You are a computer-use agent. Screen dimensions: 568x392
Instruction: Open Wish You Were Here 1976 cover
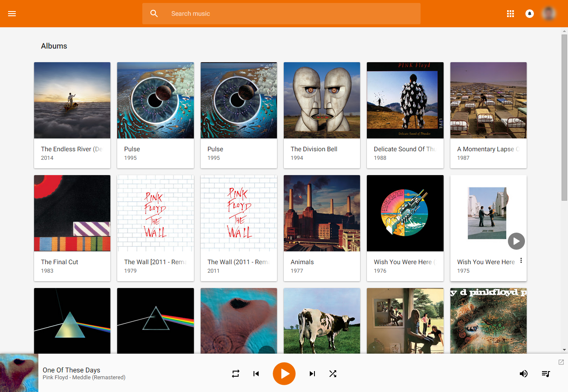point(405,213)
